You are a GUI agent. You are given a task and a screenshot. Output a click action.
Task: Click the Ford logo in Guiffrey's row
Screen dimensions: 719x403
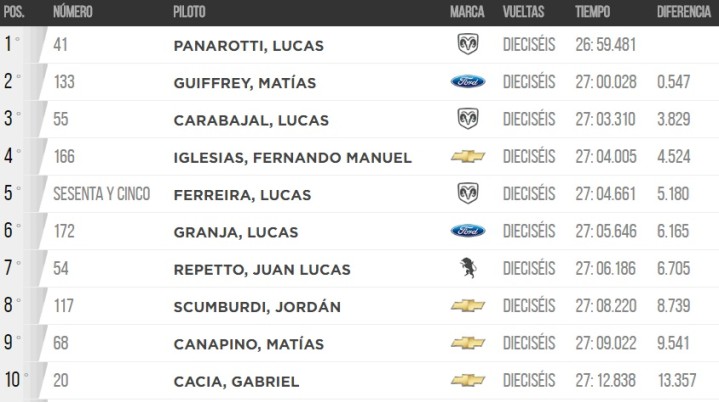click(467, 82)
